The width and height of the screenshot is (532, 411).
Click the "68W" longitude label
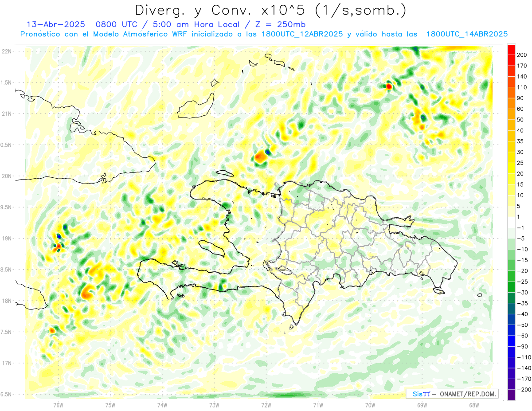pos(473,405)
